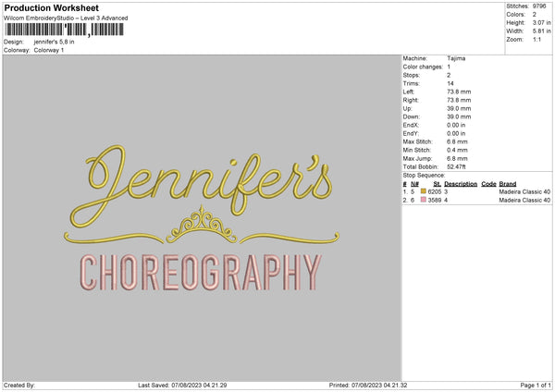Image resolution: width=555 pixels, height=392 pixels.
Task: Click the pink thread color swatch
Action: coord(423,200)
